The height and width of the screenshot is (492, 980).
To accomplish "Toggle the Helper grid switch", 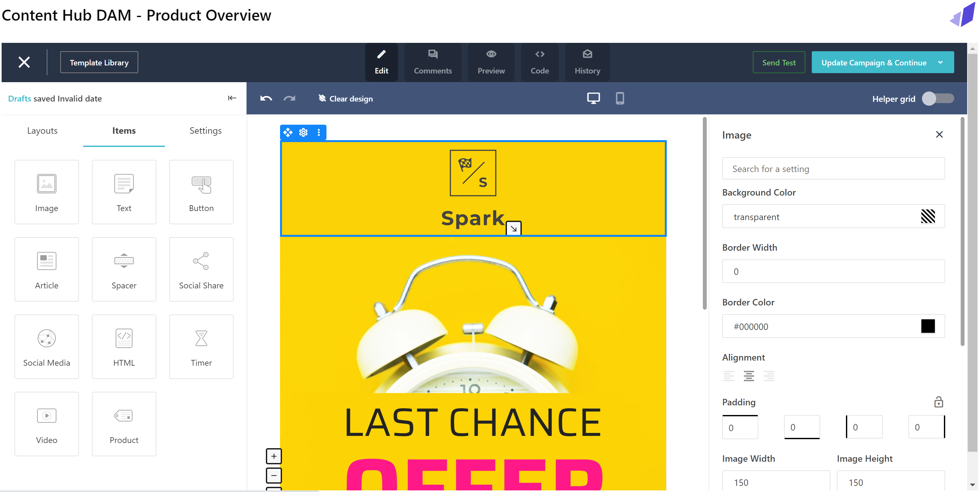I will [x=937, y=99].
